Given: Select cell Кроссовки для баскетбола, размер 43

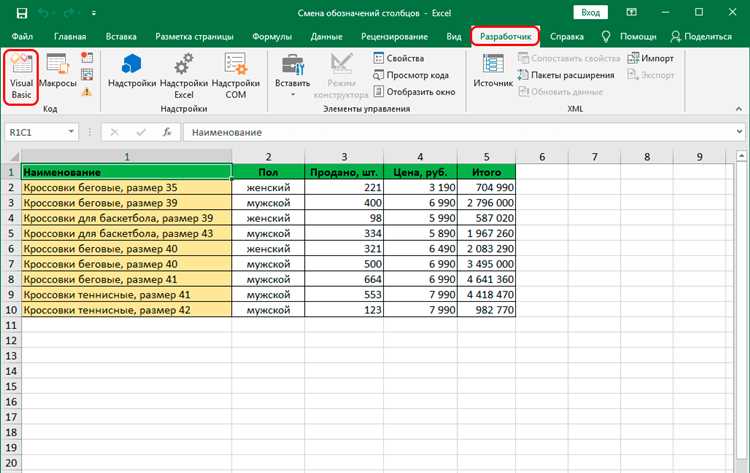Looking at the screenshot, I should click(126, 233).
